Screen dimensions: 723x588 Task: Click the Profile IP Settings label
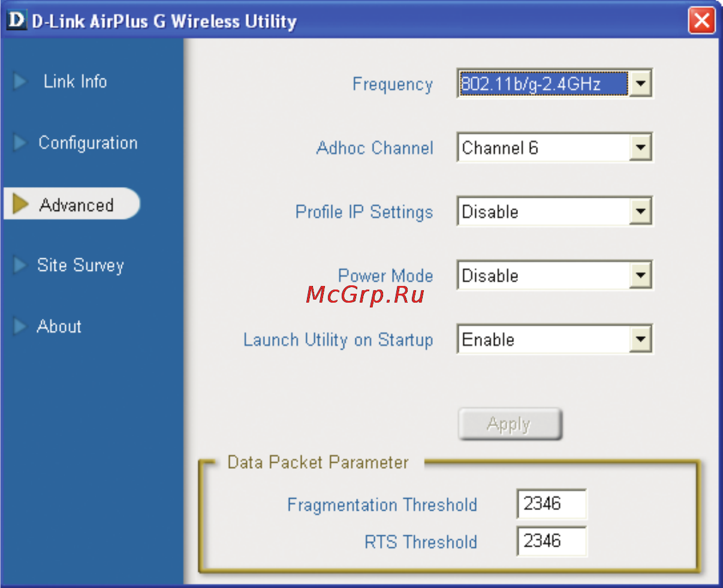pos(364,212)
